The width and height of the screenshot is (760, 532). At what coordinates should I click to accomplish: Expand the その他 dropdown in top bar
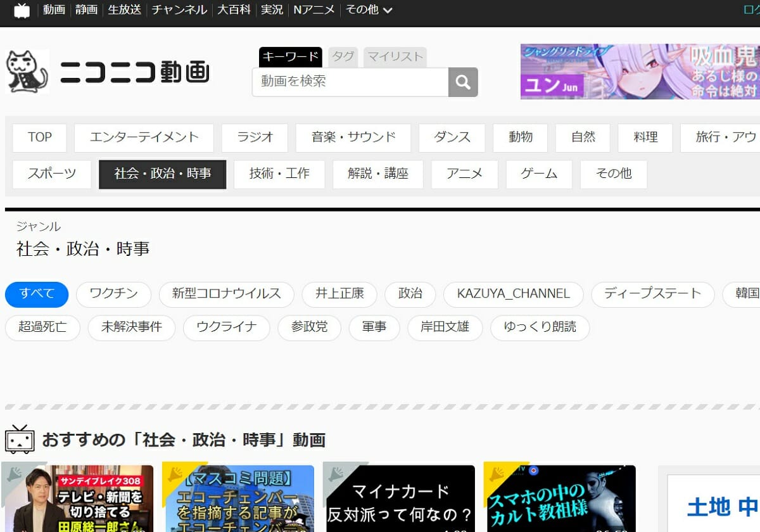pyautogui.click(x=369, y=10)
